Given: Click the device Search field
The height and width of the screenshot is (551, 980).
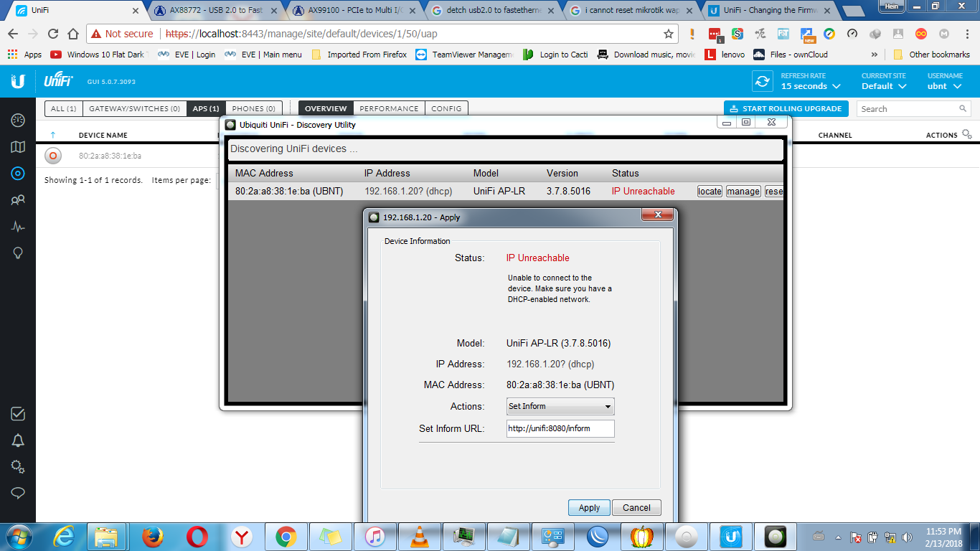Looking at the screenshot, I should coord(913,109).
